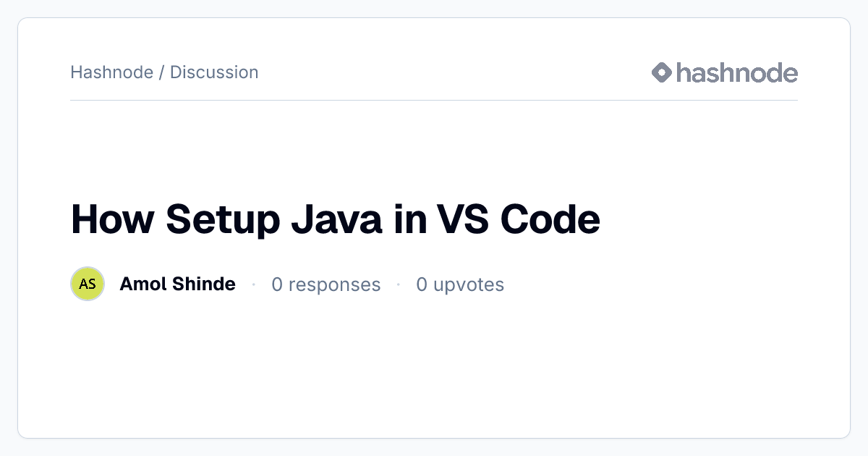This screenshot has height=456, width=868.
Task: Go to Hashnode in the breadcrumb
Action: (x=111, y=72)
